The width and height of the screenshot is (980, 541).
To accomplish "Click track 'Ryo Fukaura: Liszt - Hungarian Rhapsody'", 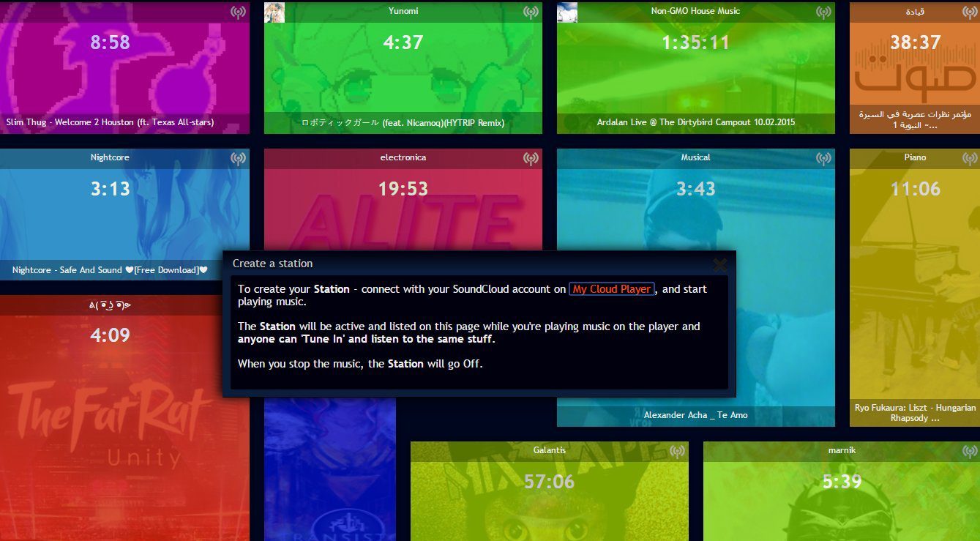I will pos(915,413).
